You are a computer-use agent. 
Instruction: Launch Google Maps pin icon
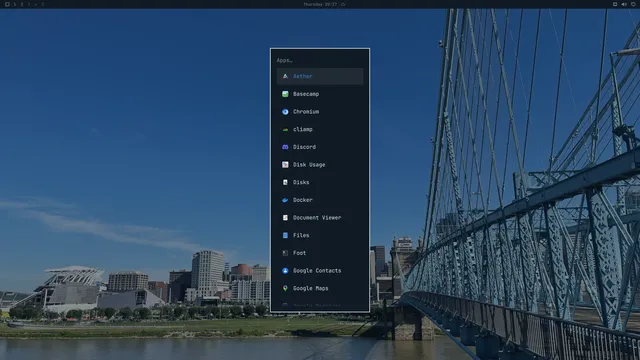pos(285,288)
